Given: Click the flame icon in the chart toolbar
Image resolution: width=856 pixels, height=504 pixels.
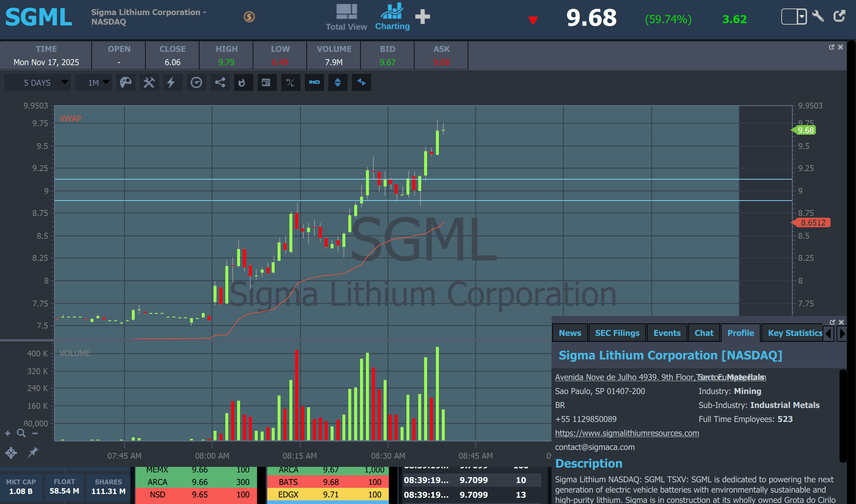Looking at the screenshot, I should [x=242, y=82].
